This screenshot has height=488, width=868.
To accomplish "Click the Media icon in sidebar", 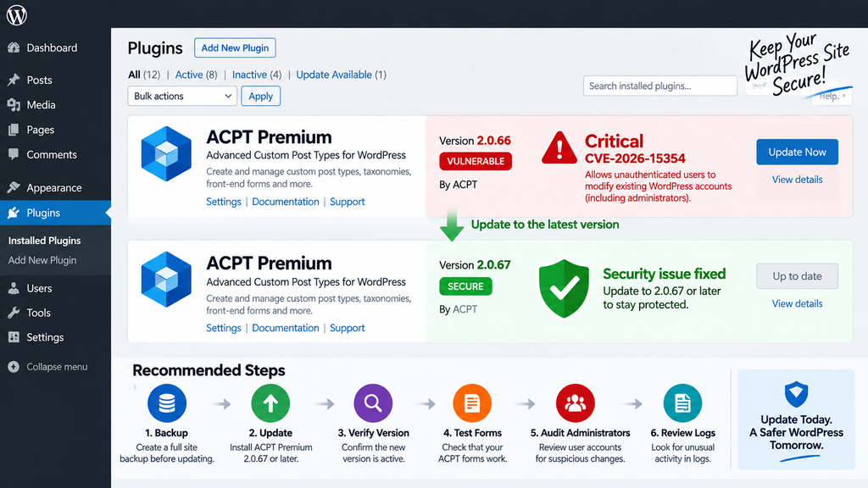I will [14, 105].
